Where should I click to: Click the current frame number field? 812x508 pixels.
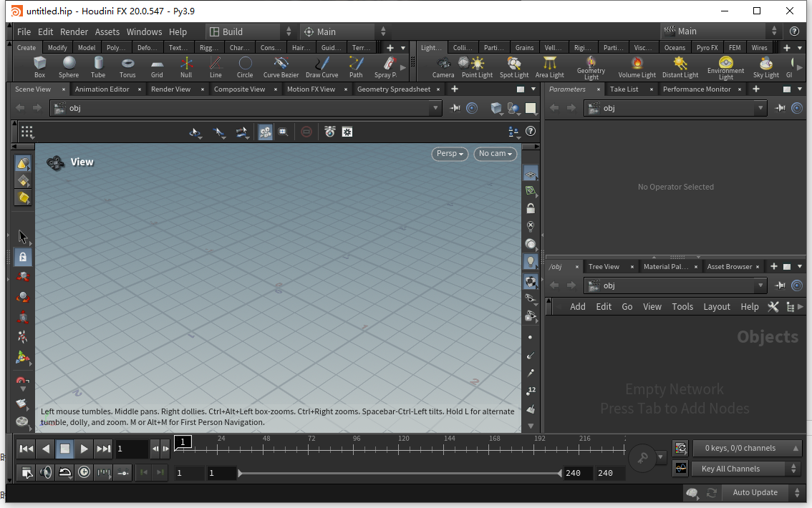point(131,449)
